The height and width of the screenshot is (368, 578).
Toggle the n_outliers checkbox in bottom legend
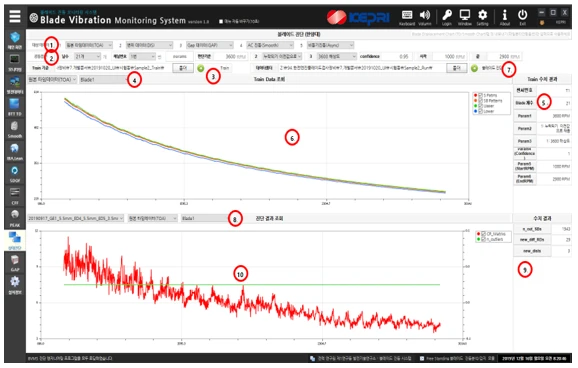(483, 239)
